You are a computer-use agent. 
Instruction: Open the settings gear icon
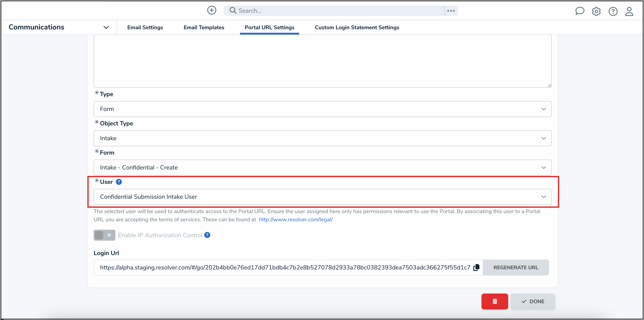pyautogui.click(x=596, y=11)
